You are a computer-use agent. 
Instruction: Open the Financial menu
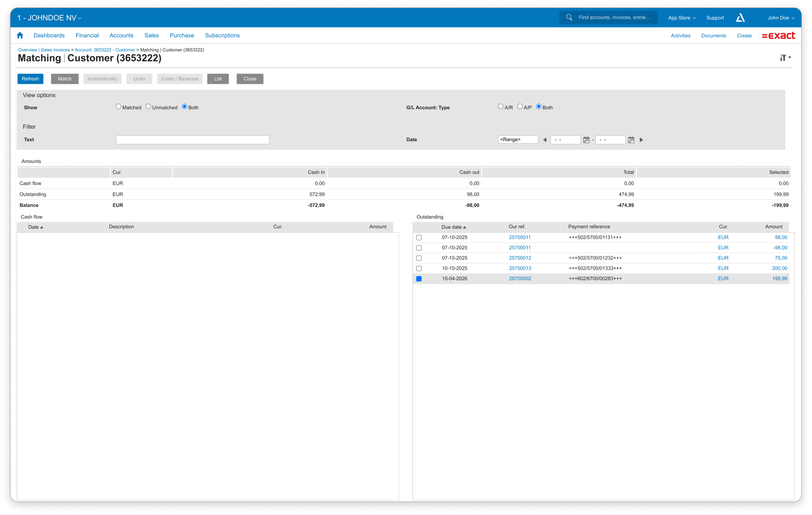(87, 35)
